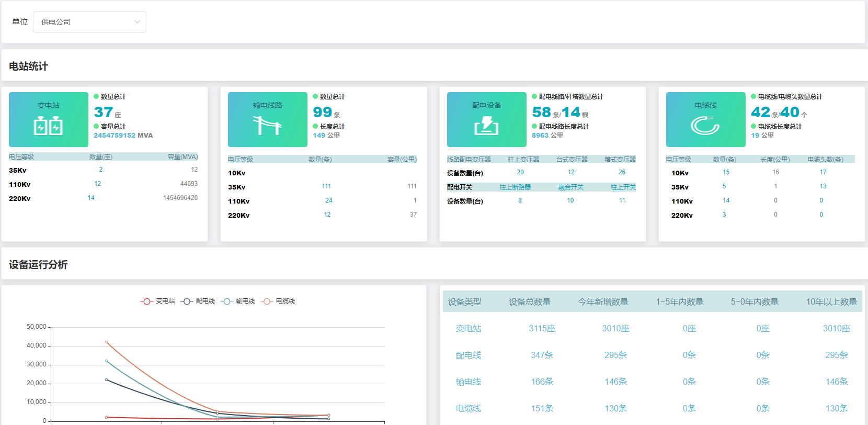Click the 35Kv row in 变电站 table
Viewport: 868px width, 425px height.
[104, 170]
